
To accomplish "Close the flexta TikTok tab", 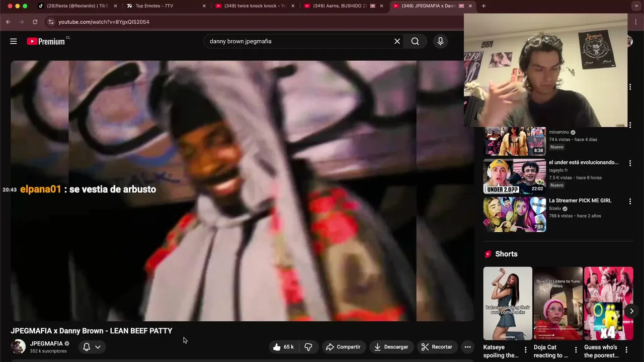I will [115, 6].
